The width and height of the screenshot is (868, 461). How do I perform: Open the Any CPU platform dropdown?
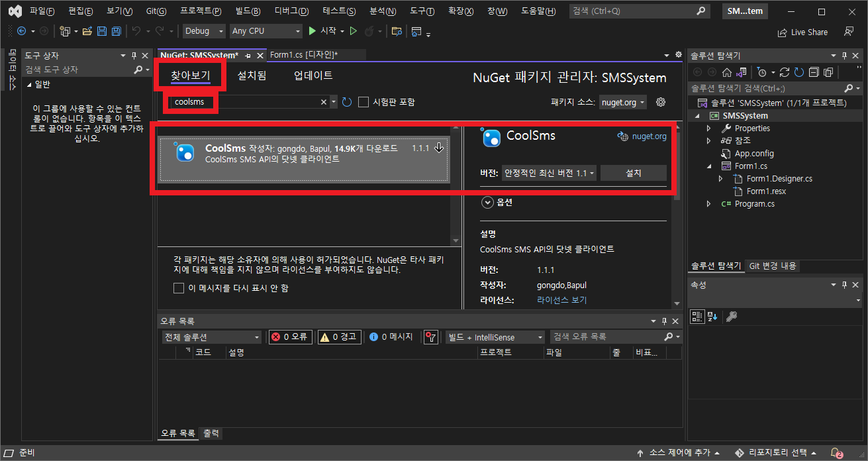point(265,31)
